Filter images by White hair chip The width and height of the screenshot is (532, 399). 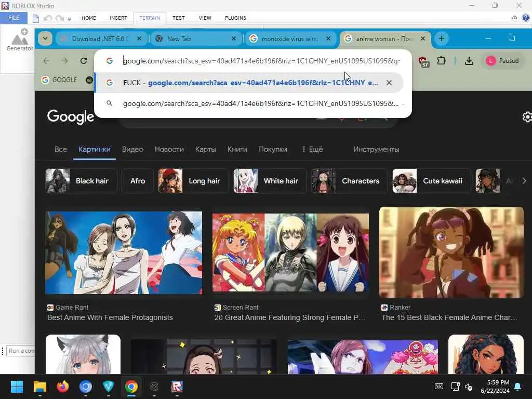coord(270,181)
